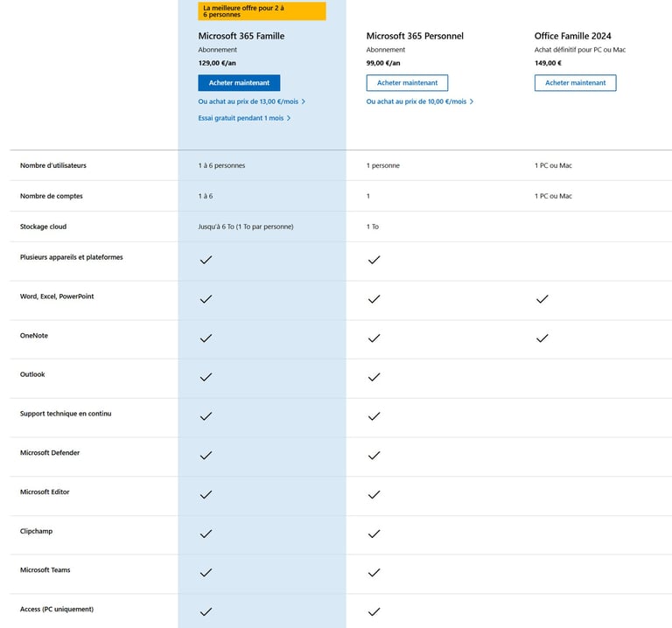Click the Stockage cloud row label
This screenshot has width=672, height=628.
[43, 227]
